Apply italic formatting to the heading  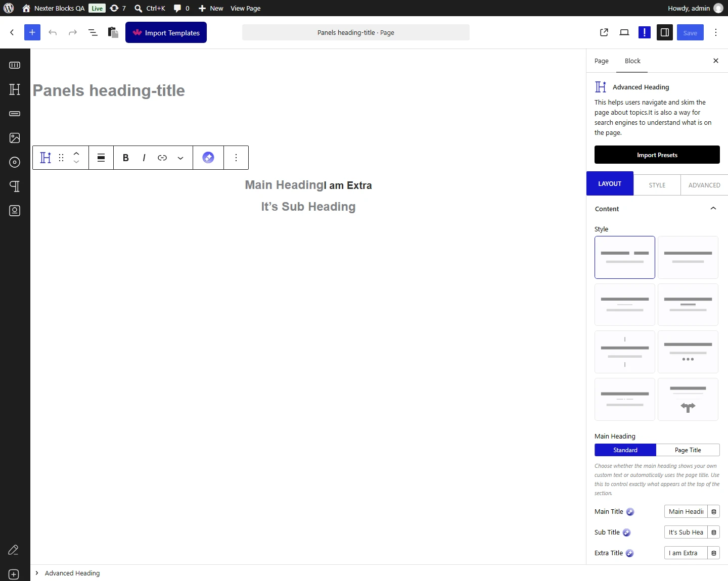[144, 158]
